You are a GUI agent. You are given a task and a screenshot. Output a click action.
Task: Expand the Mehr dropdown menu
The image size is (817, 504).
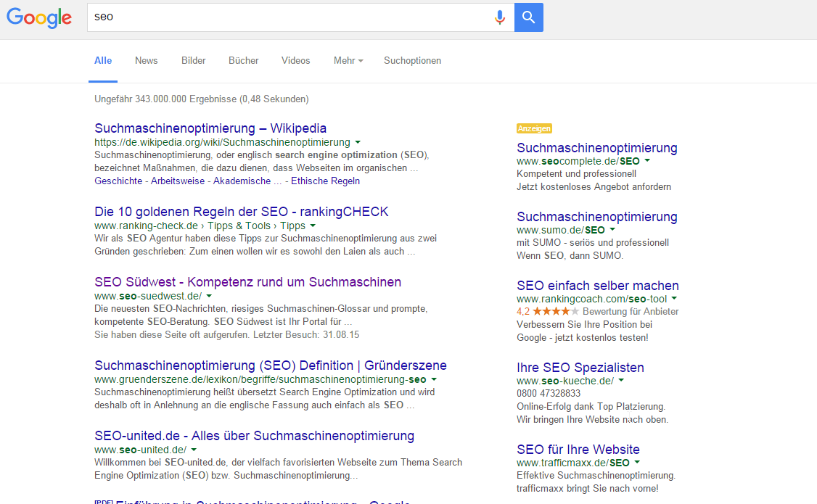pyautogui.click(x=348, y=60)
